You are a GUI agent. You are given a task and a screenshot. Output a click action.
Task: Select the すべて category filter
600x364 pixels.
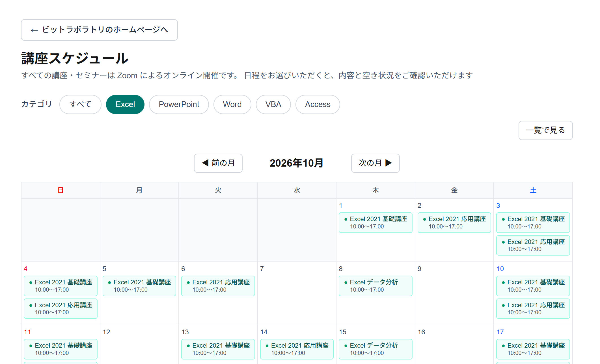(80, 104)
